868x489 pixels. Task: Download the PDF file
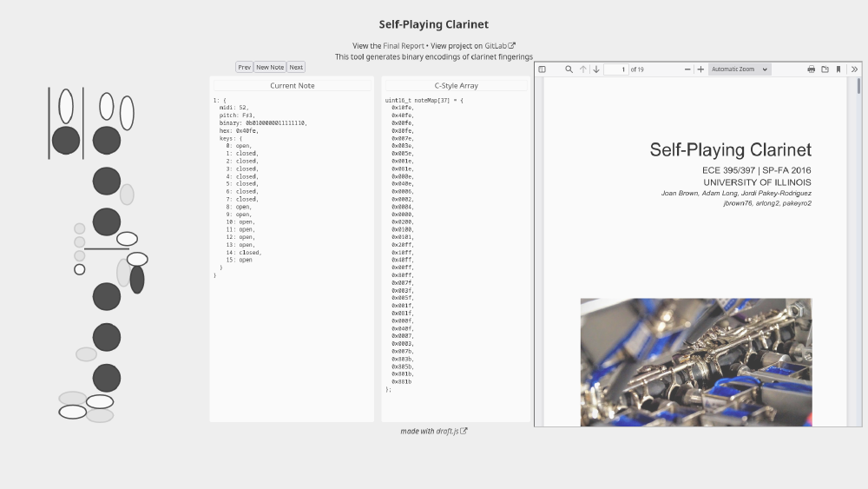825,69
